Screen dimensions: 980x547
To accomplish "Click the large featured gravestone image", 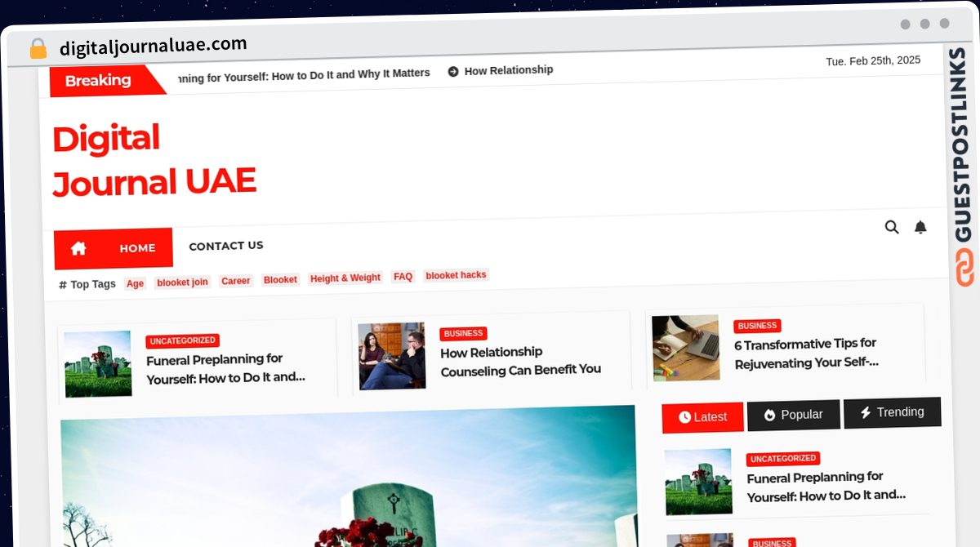I will 349,478.
